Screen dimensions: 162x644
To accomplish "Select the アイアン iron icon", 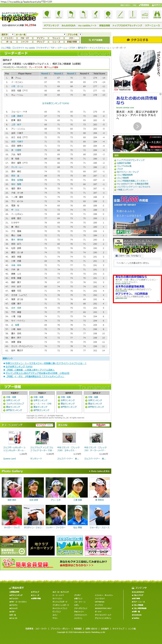I will [71, 14].
